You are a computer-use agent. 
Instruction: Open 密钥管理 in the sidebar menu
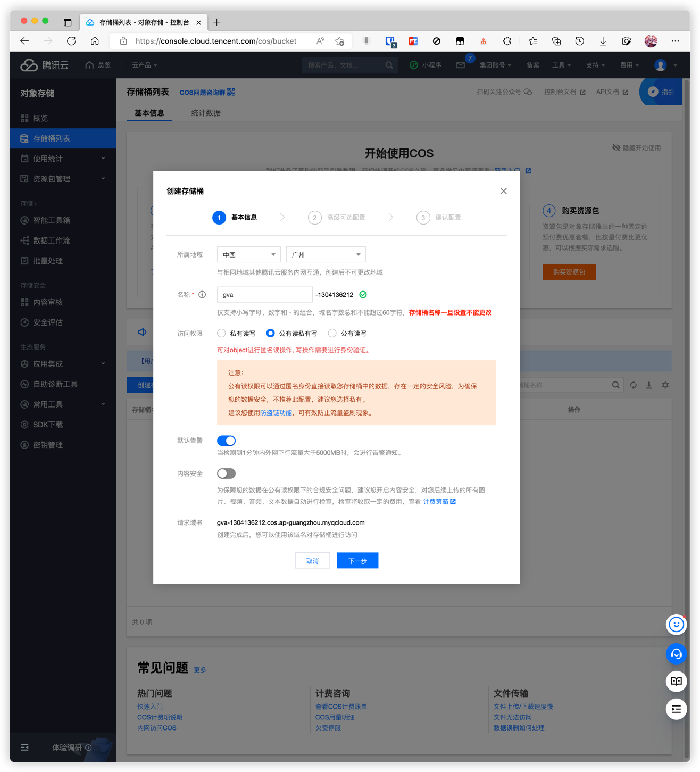click(48, 445)
